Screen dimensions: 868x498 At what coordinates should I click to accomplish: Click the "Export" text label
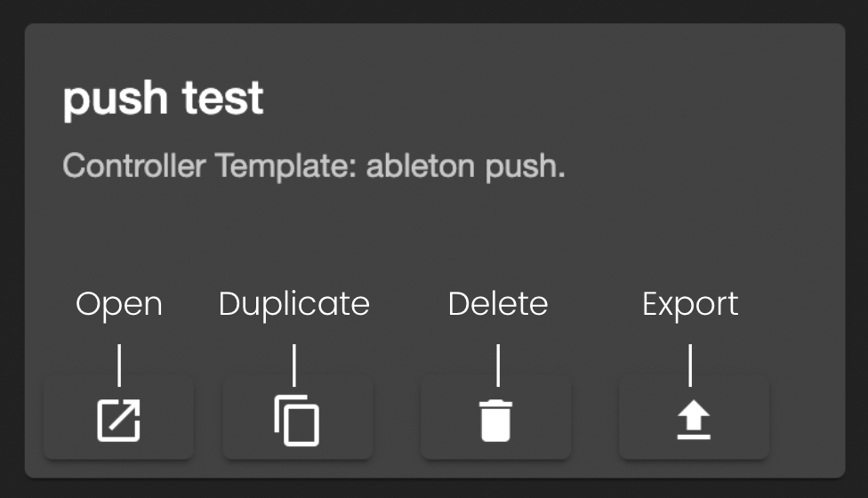click(690, 304)
